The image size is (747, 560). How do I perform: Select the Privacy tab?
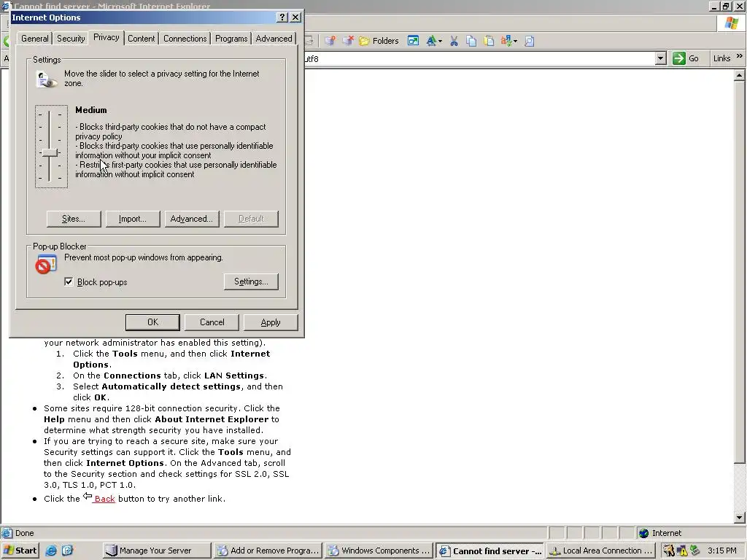[107, 37]
